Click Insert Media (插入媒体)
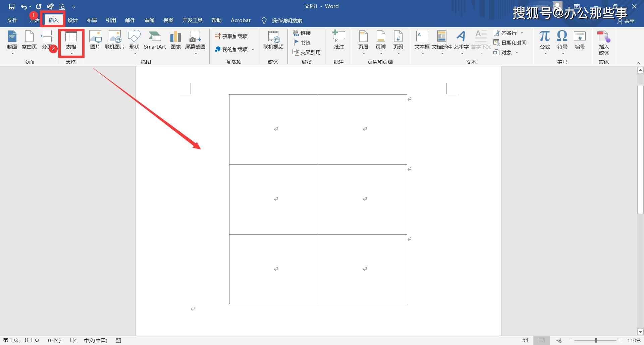 [x=604, y=43]
